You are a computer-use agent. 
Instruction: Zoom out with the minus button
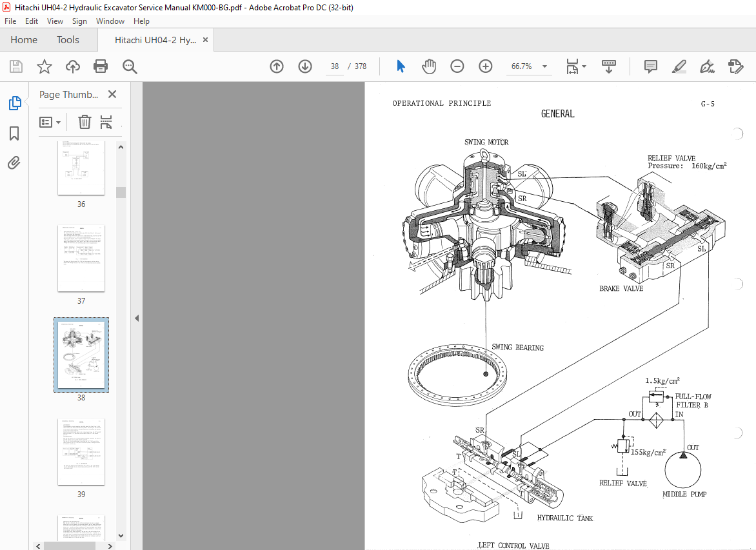457,66
